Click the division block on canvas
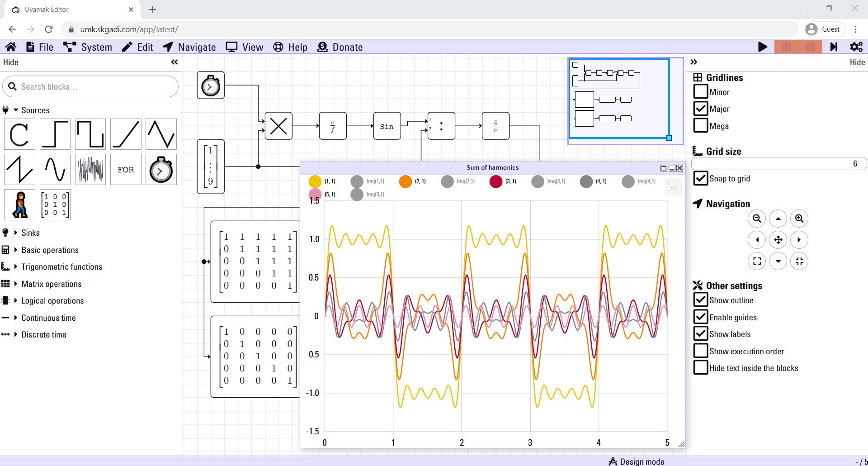Image resolution: width=868 pixels, height=466 pixels. tap(441, 126)
